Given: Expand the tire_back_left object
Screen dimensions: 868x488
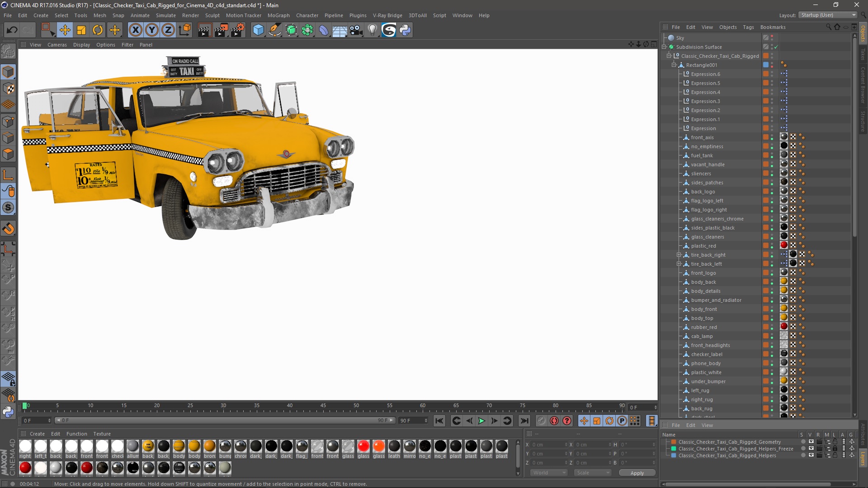Looking at the screenshot, I should point(679,264).
